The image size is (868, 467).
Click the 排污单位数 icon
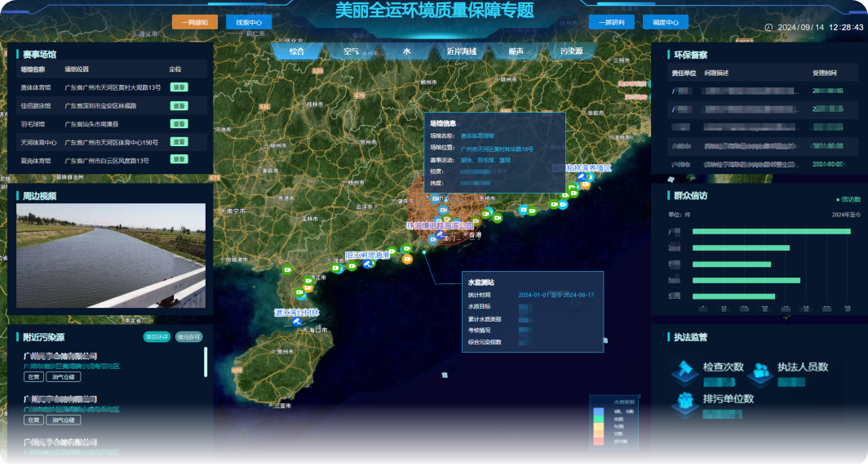682,403
